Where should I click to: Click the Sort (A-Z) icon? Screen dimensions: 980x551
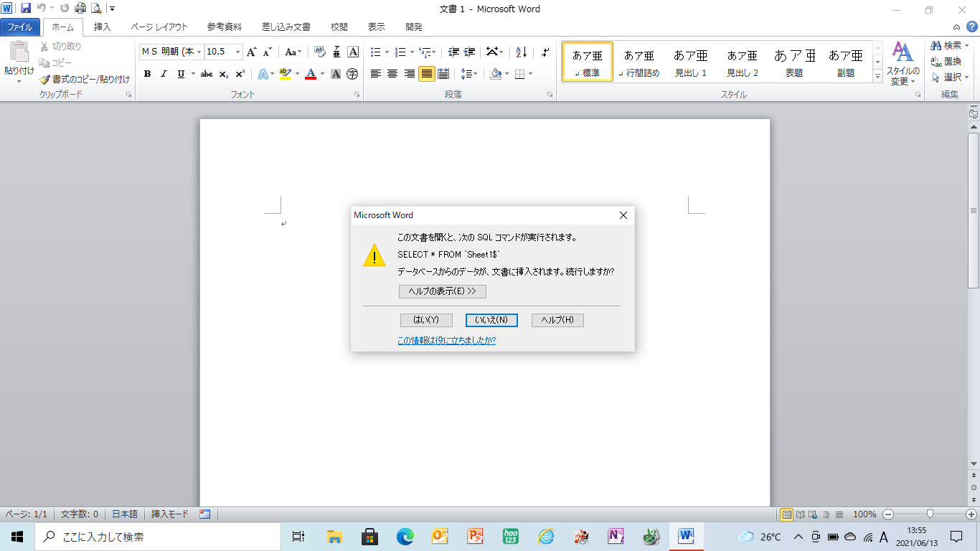click(x=522, y=52)
